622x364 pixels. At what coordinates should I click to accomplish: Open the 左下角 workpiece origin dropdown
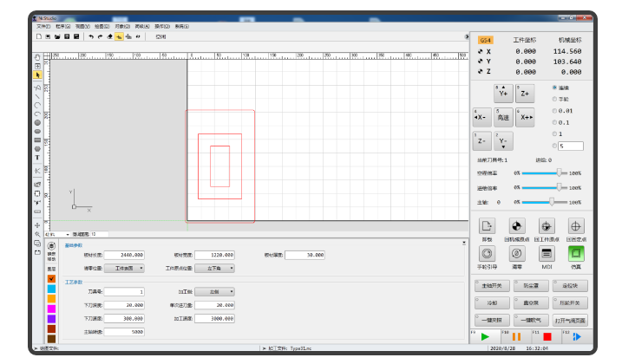coord(214,269)
